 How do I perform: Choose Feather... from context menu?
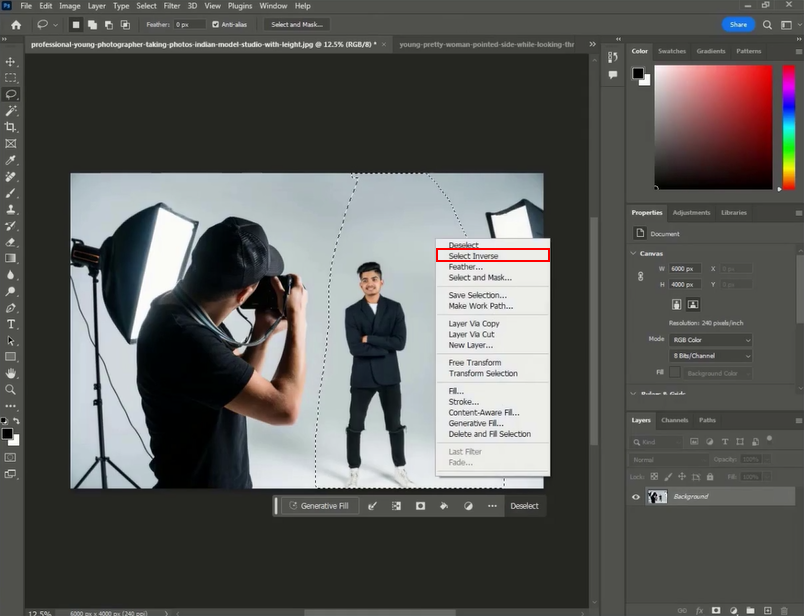492,267
